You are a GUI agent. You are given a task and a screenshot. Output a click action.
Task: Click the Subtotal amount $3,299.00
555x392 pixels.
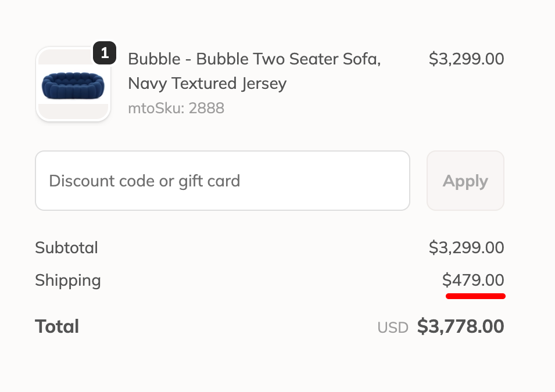(x=466, y=248)
